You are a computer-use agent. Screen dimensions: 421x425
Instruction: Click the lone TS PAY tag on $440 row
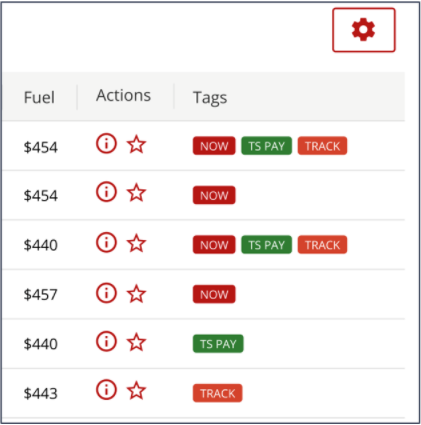(x=218, y=343)
